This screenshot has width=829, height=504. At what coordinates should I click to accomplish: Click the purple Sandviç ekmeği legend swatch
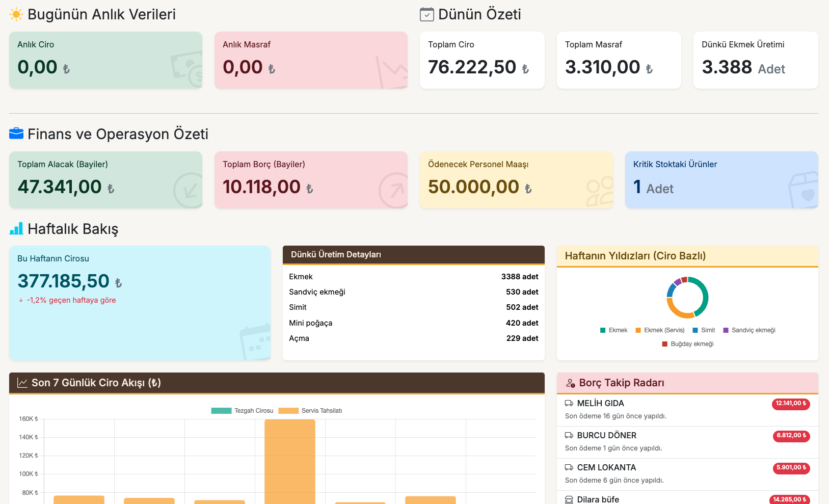(726, 330)
